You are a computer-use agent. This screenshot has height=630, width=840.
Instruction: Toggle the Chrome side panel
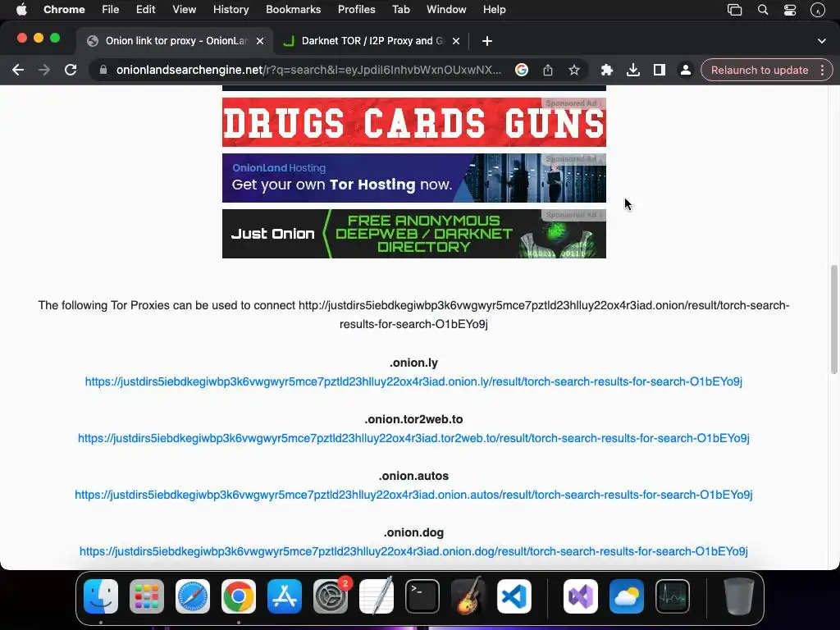tap(659, 71)
